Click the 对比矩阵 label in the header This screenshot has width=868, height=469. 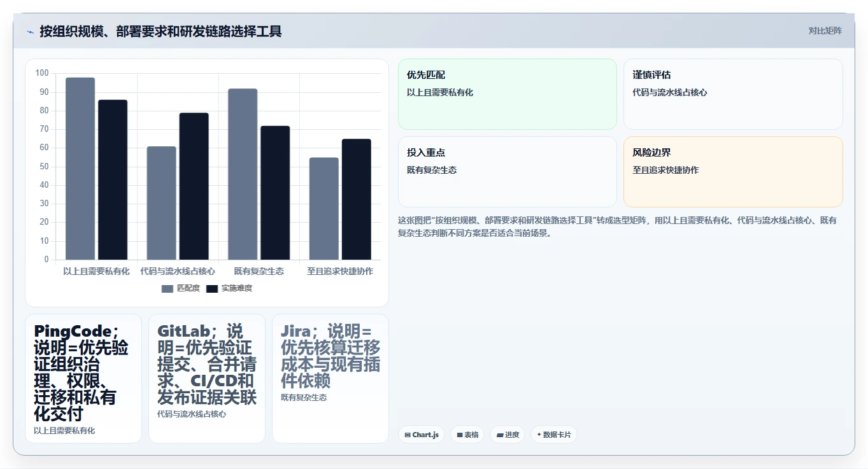pyautogui.click(x=825, y=31)
